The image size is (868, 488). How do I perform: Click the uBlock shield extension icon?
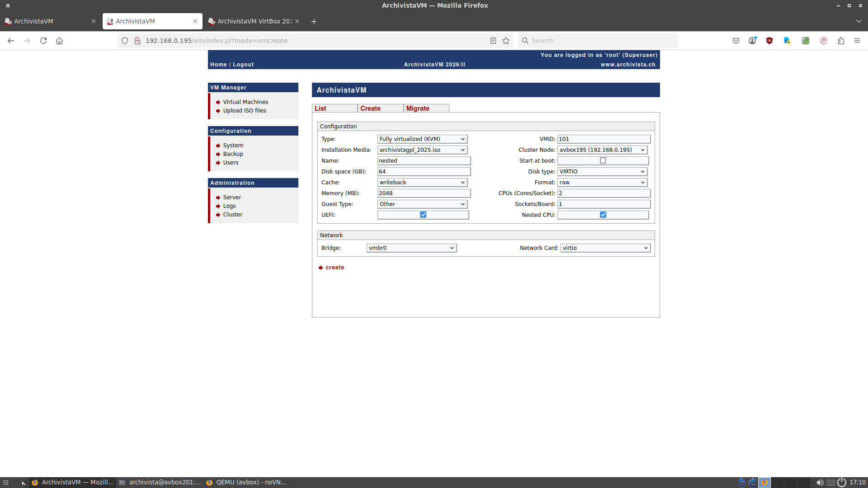click(x=769, y=41)
